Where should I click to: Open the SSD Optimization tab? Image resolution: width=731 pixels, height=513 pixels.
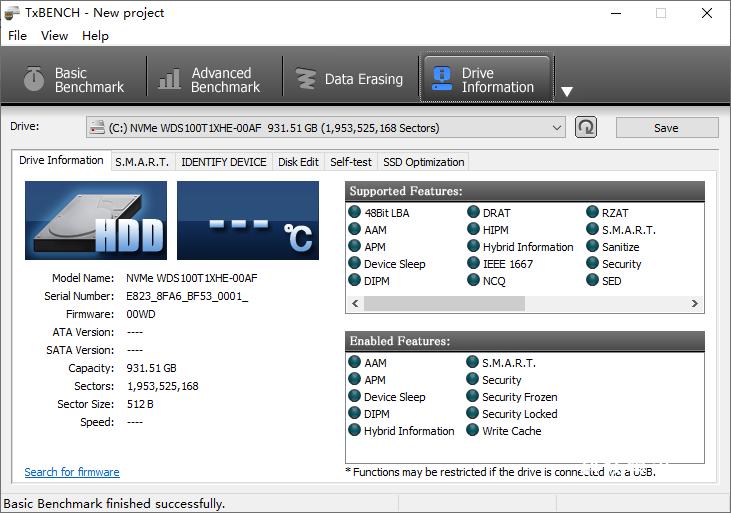click(x=423, y=162)
